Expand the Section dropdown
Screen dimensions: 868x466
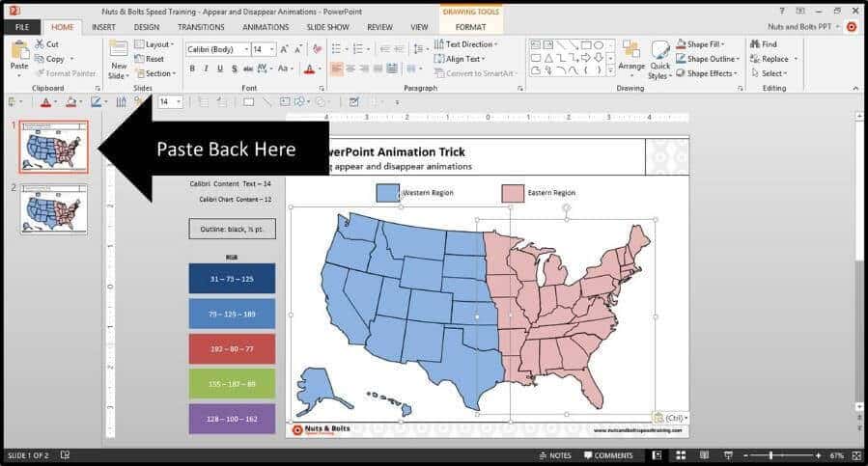(155, 73)
